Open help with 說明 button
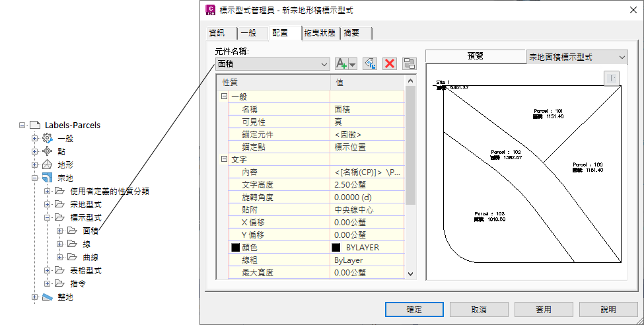Image resolution: width=644 pixels, height=325 pixels. coord(608,309)
